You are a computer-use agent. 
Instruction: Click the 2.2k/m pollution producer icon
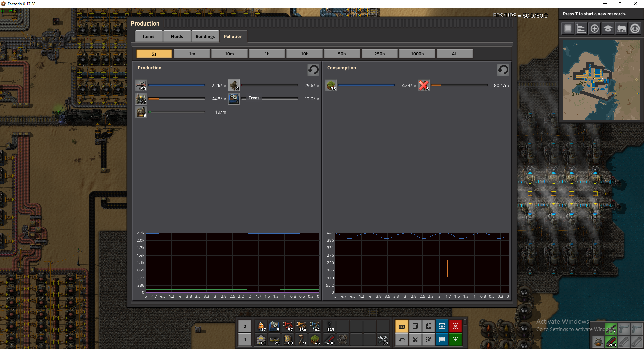[141, 85]
